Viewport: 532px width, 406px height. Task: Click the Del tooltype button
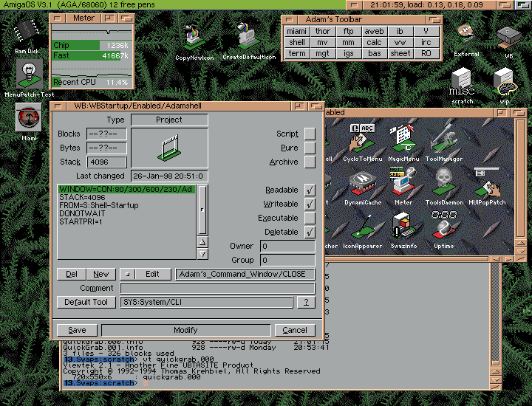pos(72,274)
